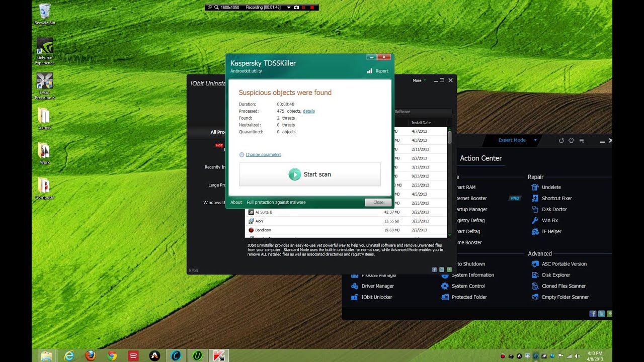Open Google Chrome from the taskbar
Screen dimensions: 644x362
(112, 355)
